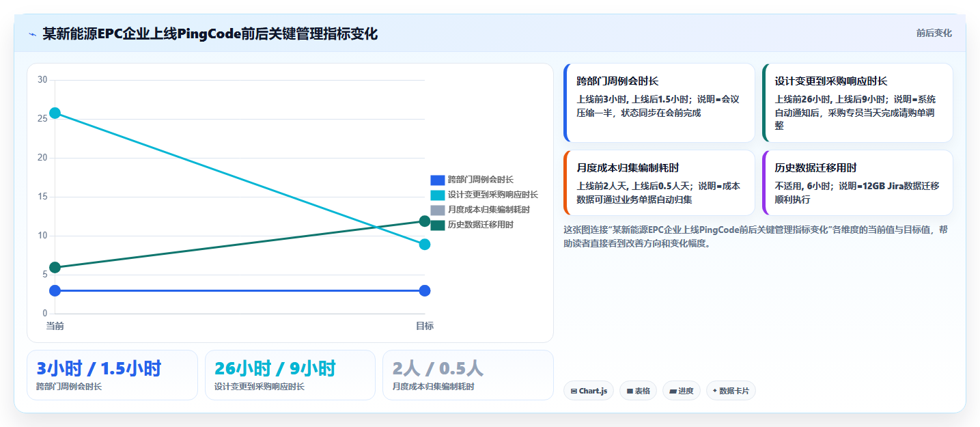The image size is (980, 427).
Task: Click the 目标 x-axis label
Action: pos(425,327)
